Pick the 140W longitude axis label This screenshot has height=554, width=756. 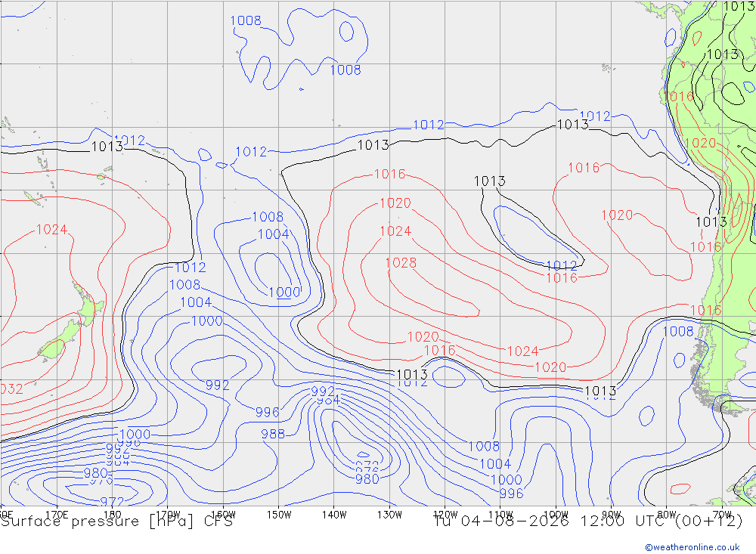(x=334, y=515)
